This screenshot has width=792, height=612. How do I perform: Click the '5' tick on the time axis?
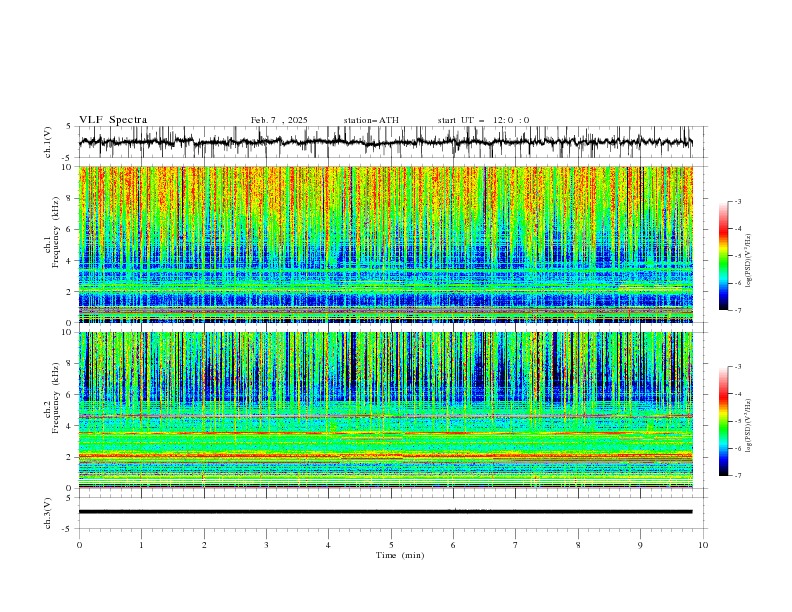pyautogui.click(x=391, y=545)
